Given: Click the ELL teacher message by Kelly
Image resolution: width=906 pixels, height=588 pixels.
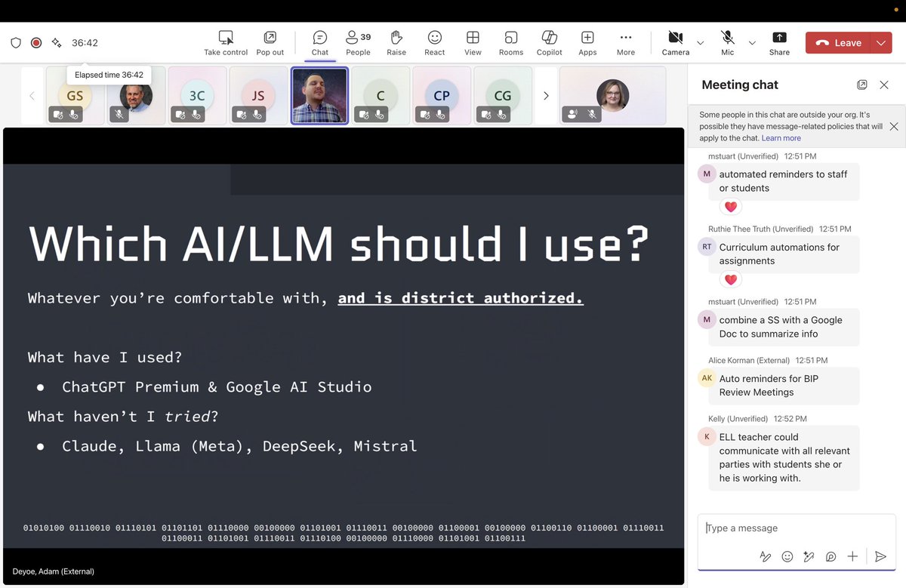Looking at the screenshot, I should (x=784, y=457).
